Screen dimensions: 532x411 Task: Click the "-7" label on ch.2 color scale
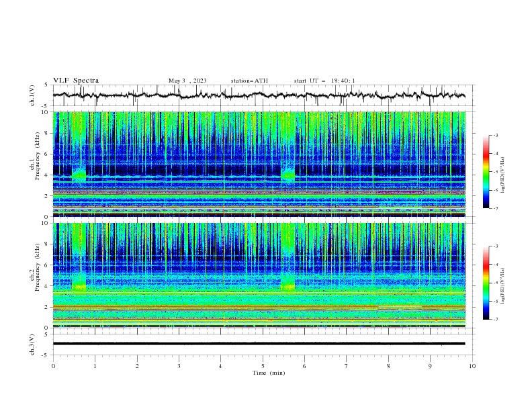[495, 319]
